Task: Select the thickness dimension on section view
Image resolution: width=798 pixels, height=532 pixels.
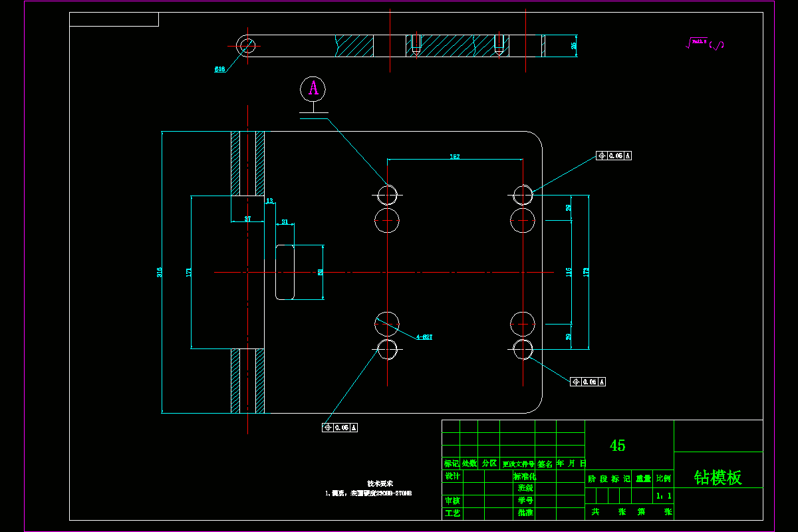Action: (x=573, y=45)
